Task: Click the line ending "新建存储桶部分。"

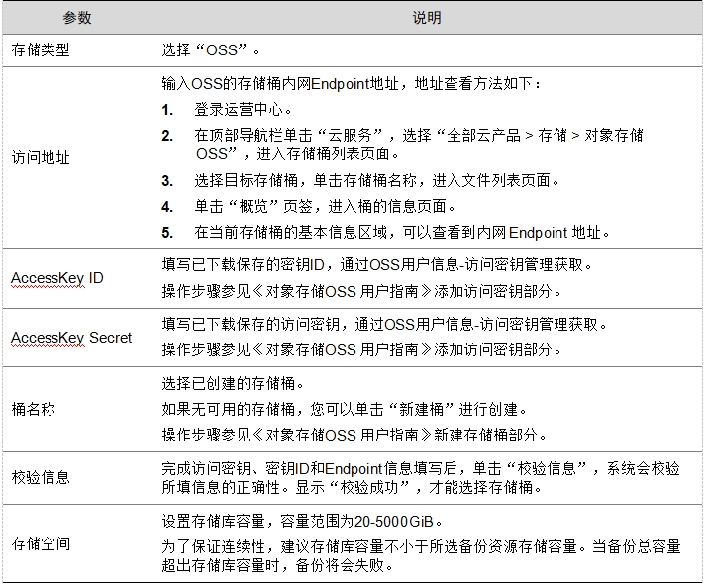Action: pos(354,435)
